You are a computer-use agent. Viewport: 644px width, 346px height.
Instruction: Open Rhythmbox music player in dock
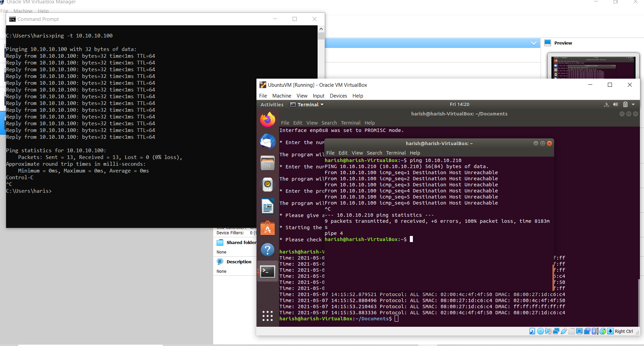click(x=268, y=184)
